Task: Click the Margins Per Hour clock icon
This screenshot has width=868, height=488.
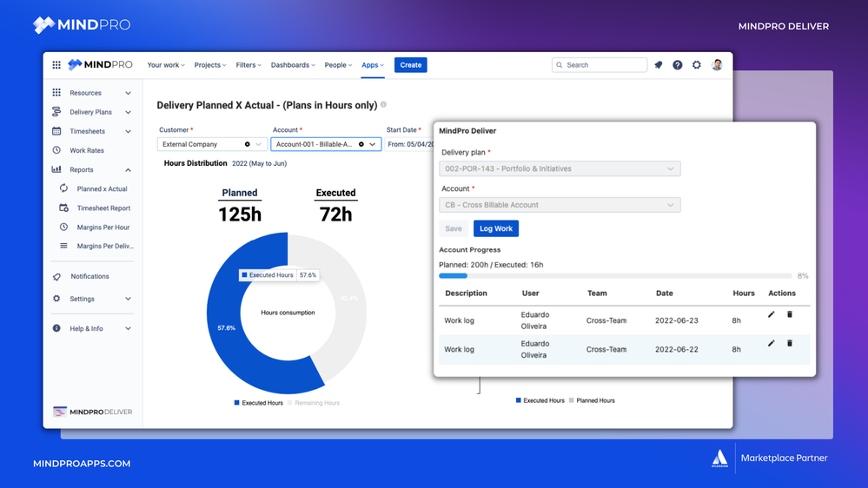Action: click(x=63, y=227)
